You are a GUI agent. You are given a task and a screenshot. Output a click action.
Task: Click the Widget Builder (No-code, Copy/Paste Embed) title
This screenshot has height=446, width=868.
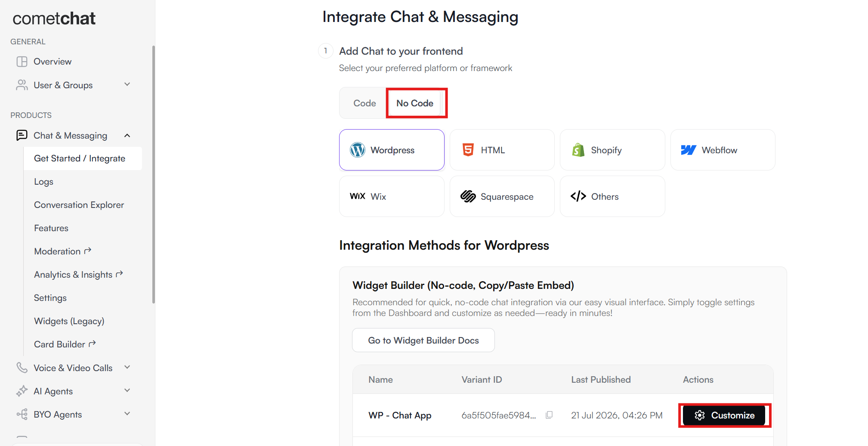coord(463,285)
